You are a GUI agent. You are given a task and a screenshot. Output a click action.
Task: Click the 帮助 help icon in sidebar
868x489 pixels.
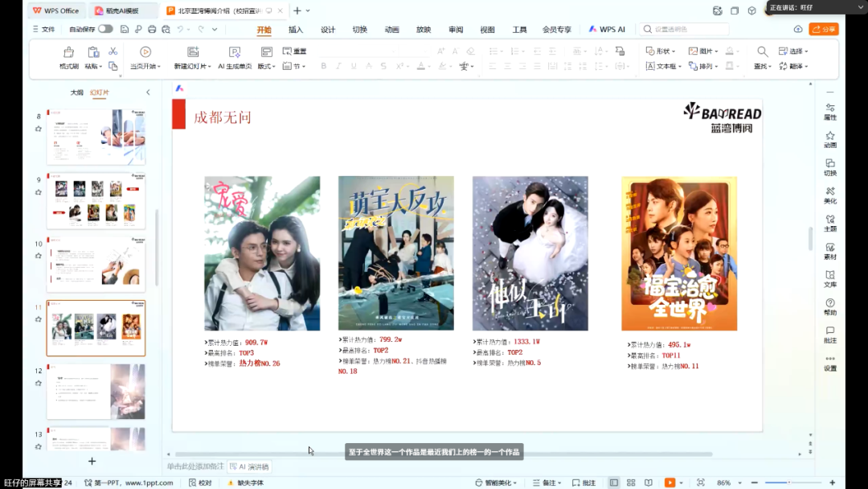point(830,306)
